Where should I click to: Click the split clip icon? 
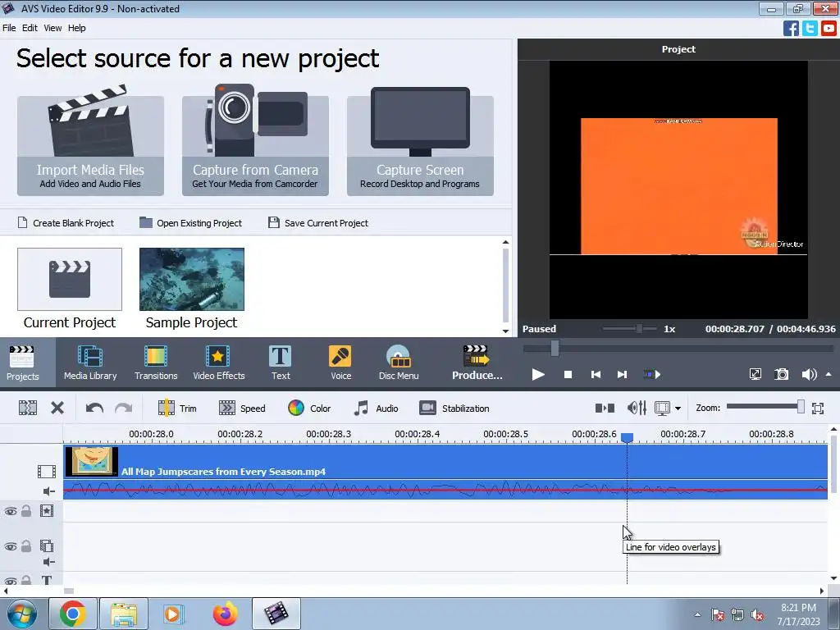[28, 409]
